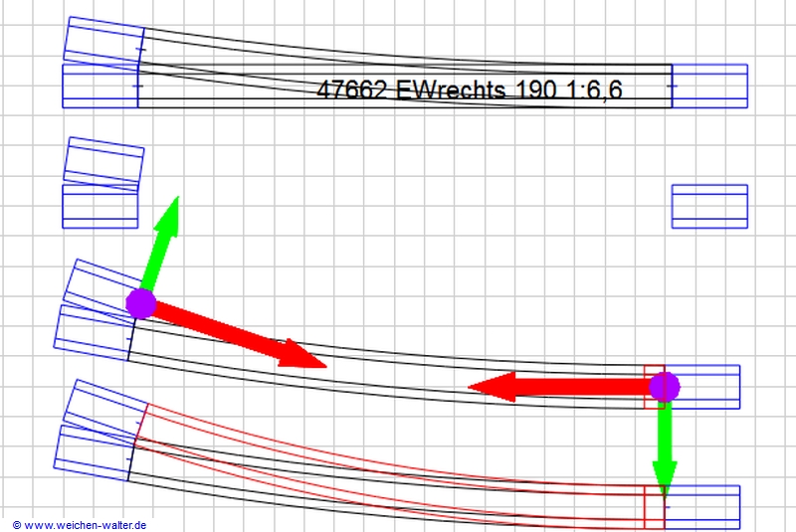796x532 pixels.
Task: Click the purple handle at the right track end
Action: point(664,386)
